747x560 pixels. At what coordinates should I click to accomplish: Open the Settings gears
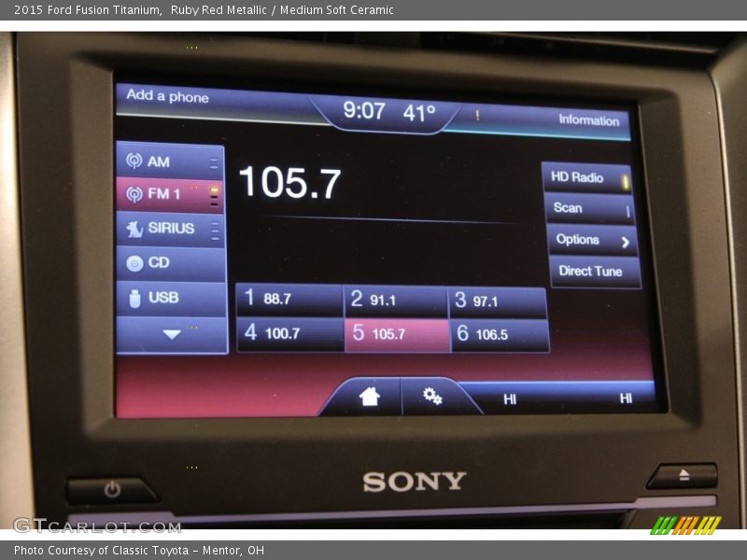(432, 396)
